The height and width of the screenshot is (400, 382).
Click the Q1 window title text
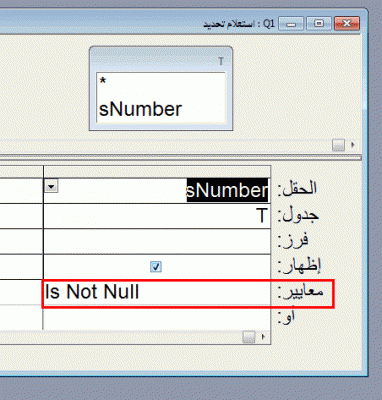coord(239,24)
